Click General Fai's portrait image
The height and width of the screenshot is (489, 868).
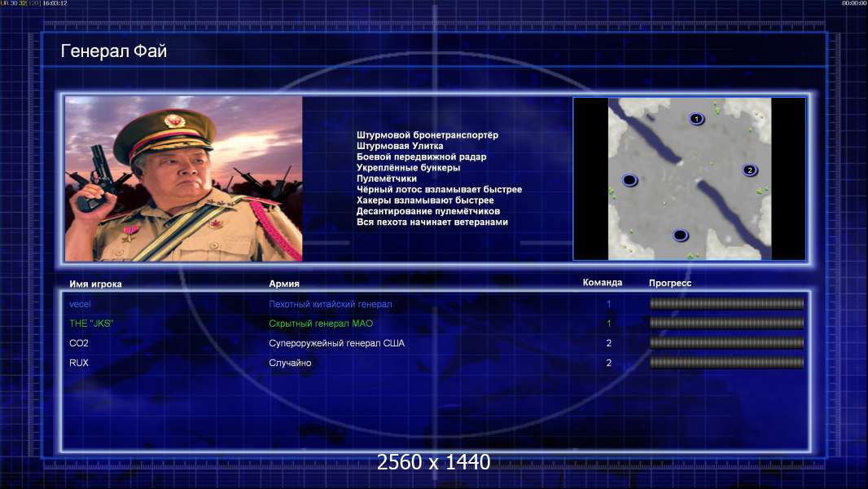tap(184, 178)
